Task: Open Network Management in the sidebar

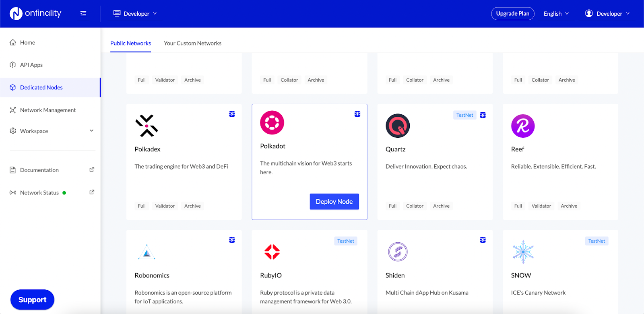Action: pos(50,110)
